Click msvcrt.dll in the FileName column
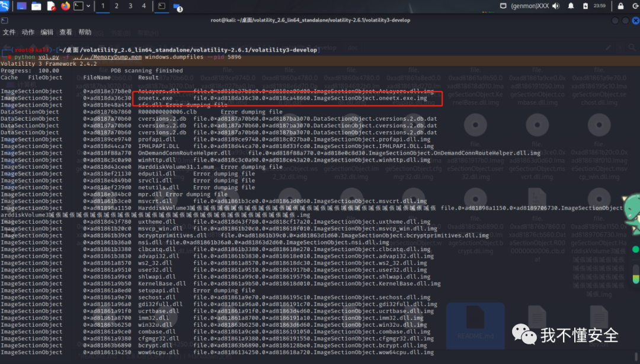This screenshot has width=640, height=364. [x=155, y=201]
